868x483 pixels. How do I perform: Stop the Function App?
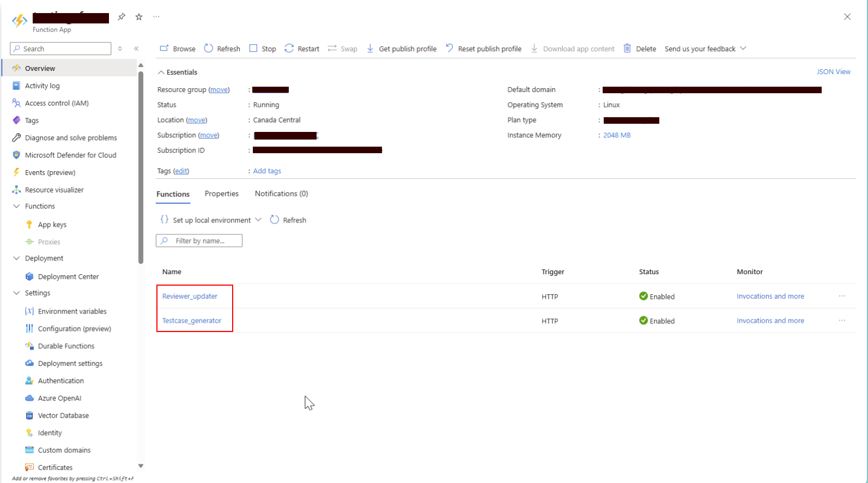click(263, 49)
